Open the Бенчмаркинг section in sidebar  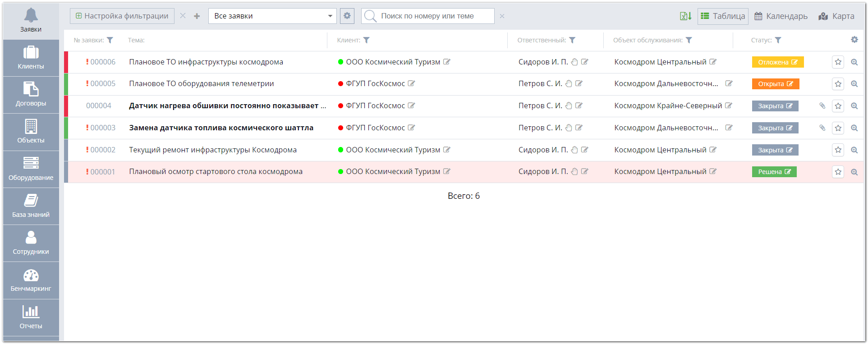(x=31, y=280)
